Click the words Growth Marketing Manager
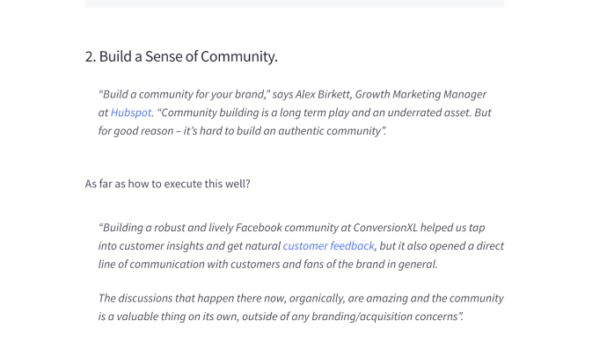This screenshot has height=364, width=607. [421, 94]
